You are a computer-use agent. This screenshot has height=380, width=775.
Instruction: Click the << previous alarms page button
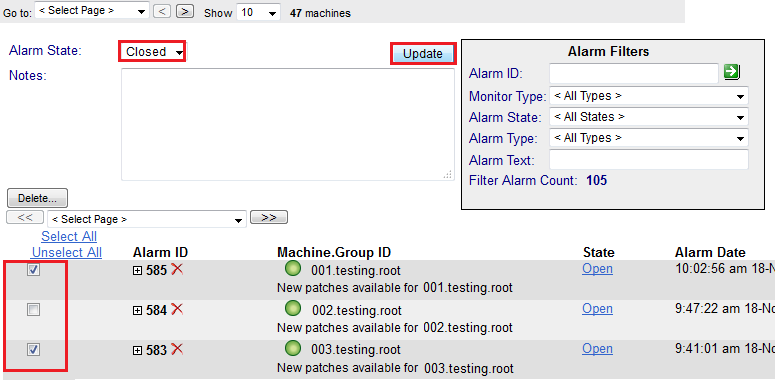[x=25, y=217]
